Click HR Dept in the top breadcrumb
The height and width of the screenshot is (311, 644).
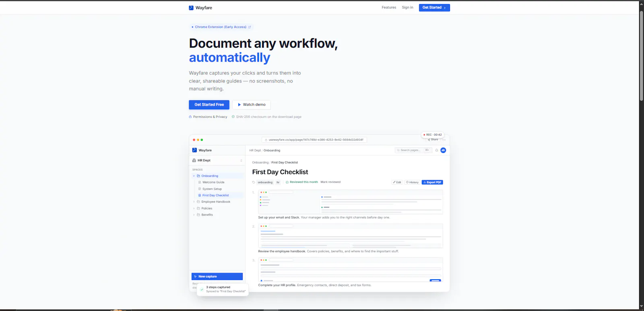click(255, 150)
